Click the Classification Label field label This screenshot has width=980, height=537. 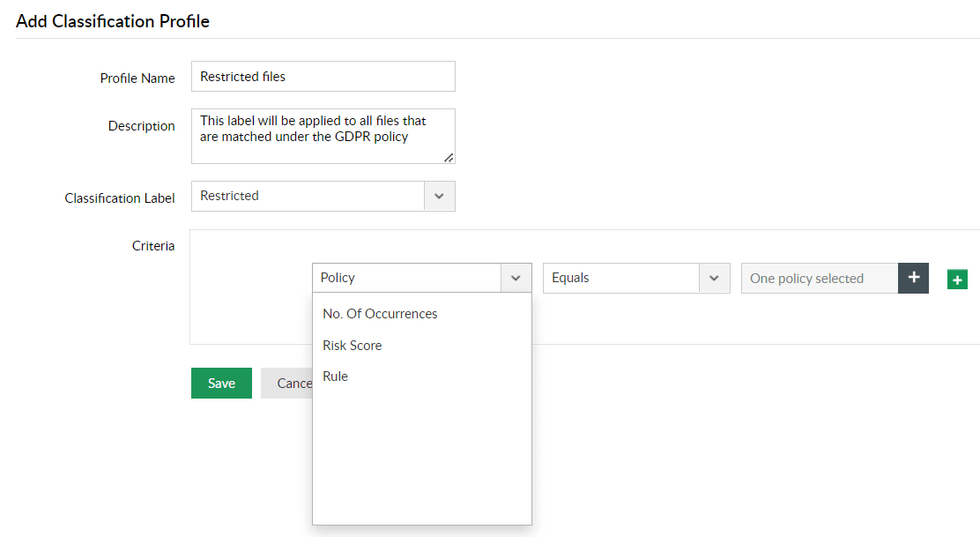click(120, 198)
